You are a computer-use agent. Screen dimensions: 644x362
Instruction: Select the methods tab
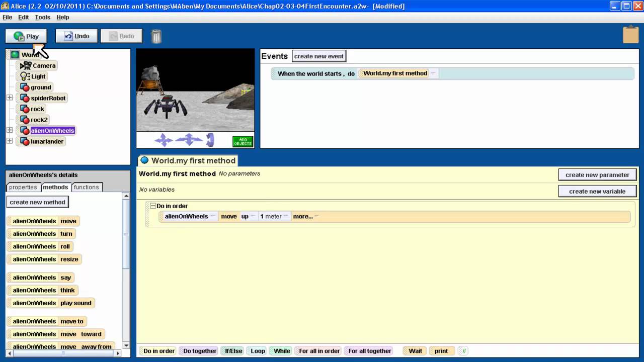[55, 187]
